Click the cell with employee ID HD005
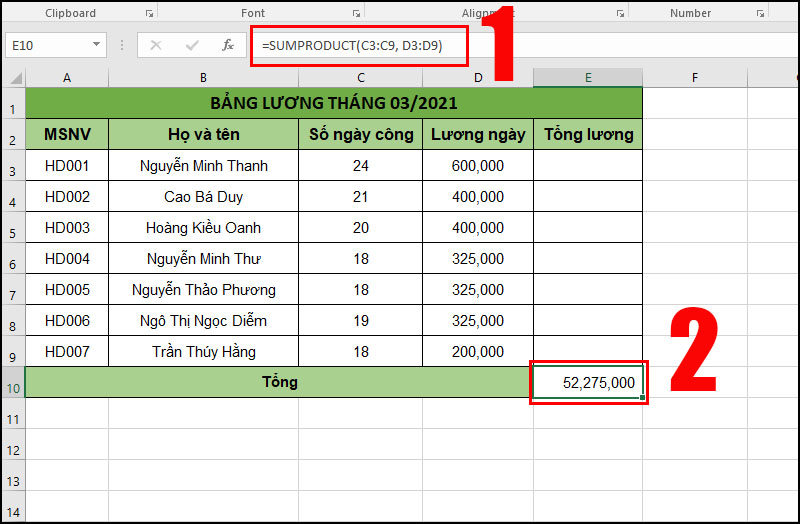The height and width of the screenshot is (524, 800). pyautogui.click(x=67, y=290)
